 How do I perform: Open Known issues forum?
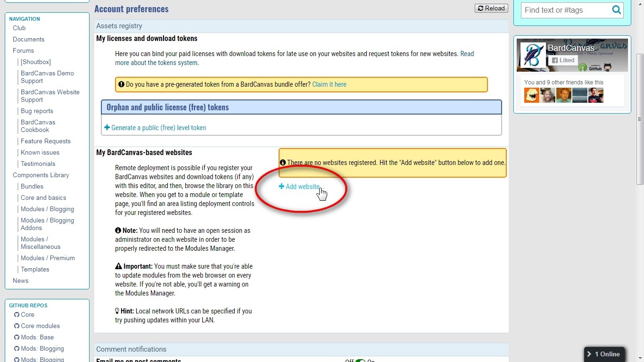[40, 152]
